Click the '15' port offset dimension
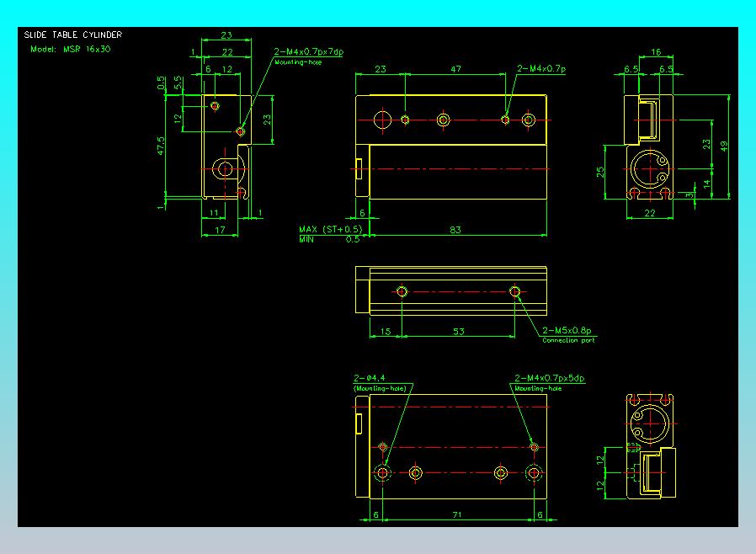 (x=386, y=331)
